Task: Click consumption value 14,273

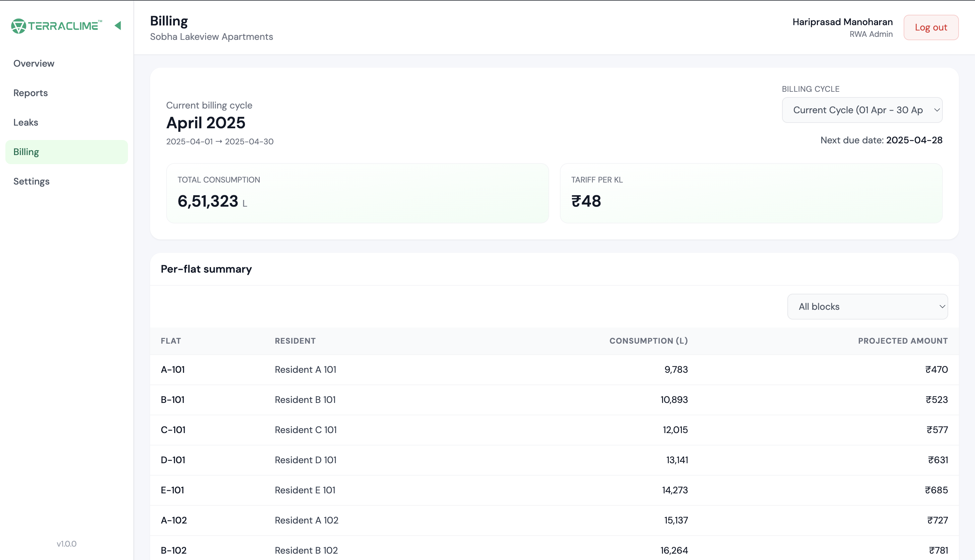Action: [x=675, y=490]
